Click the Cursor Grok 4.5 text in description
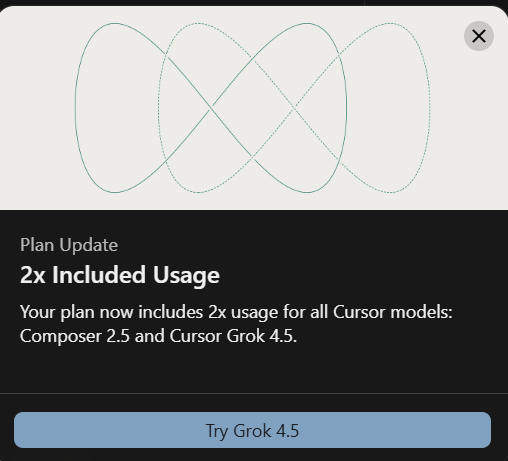508x461 pixels. pos(233,336)
